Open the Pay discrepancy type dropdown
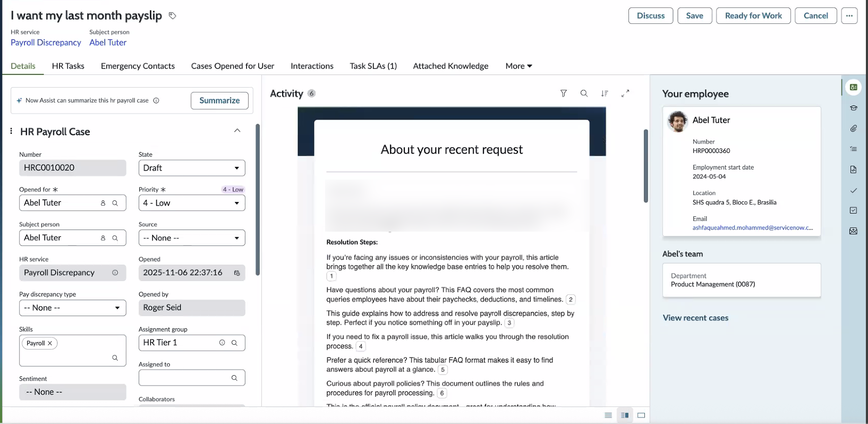The height and width of the screenshot is (424, 868). tap(73, 308)
